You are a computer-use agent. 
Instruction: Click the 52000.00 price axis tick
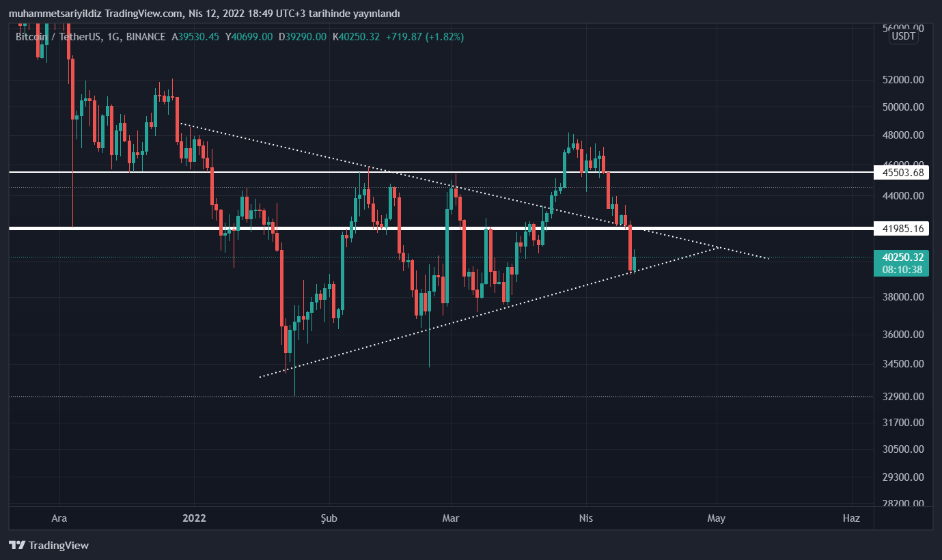[x=903, y=80]
